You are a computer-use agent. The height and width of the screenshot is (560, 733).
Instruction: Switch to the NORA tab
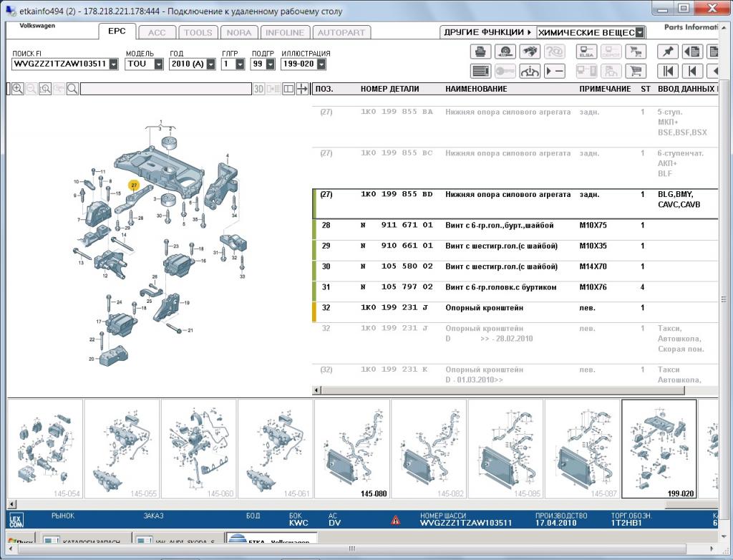[x=239, y=33]
